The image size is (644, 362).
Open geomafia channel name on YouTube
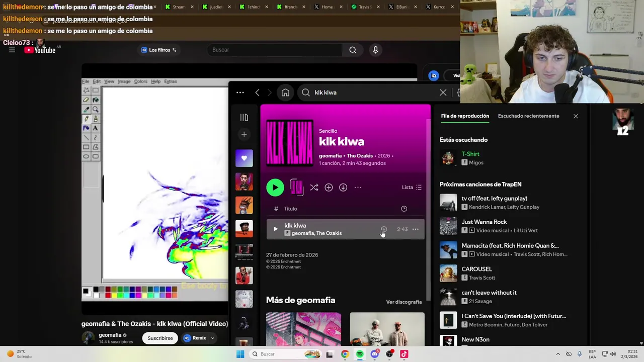pyautogui.click(x=110, y=335)
